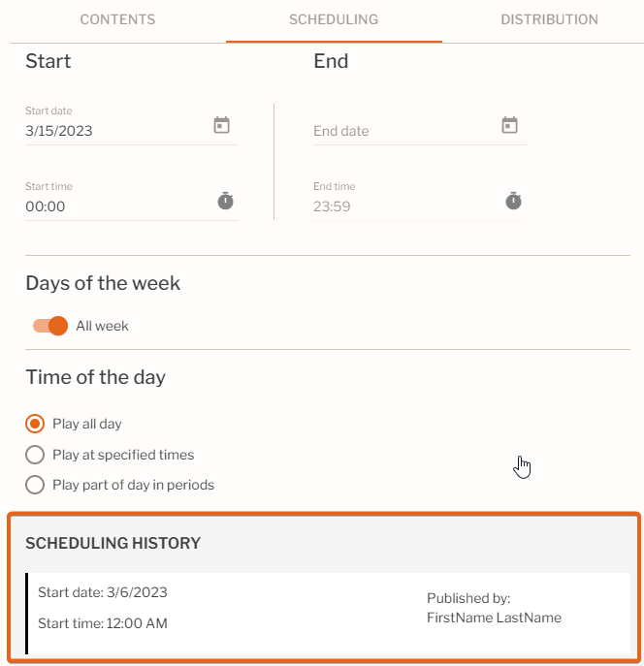The width and height of the screenshot is (644, 666).
Task: Click the Time of the day heading
Action: (x=96, y=377)
